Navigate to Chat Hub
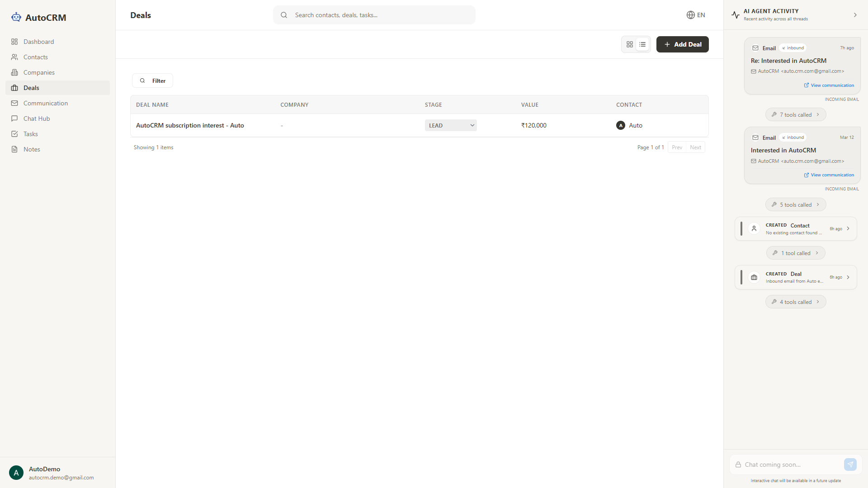Screen dimensions: 868x488 coord(57,118)
